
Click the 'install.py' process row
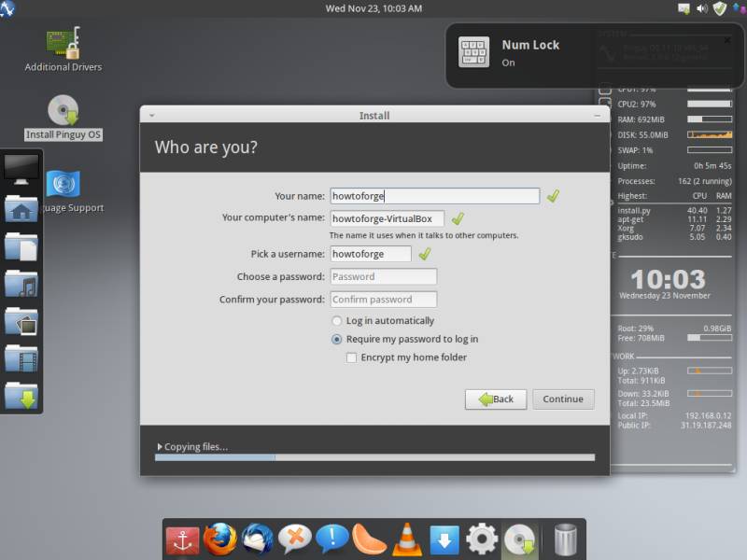point(674,211)
